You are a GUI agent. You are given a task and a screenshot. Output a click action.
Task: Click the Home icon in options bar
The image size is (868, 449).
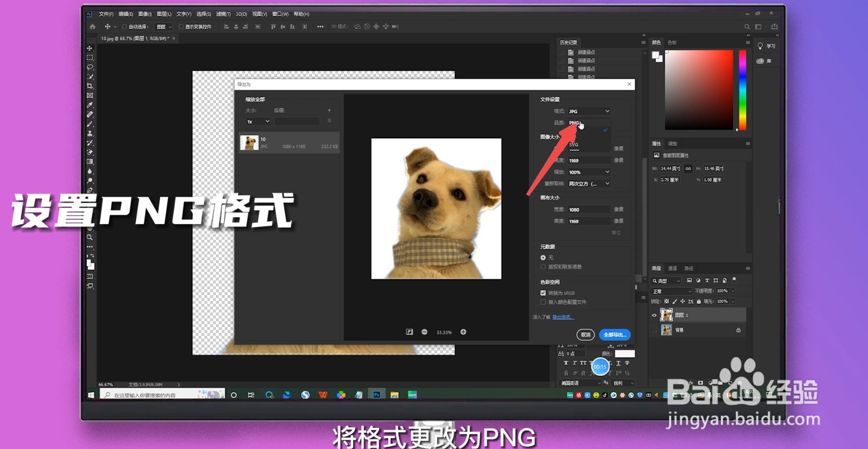click(x=93, y=27)
